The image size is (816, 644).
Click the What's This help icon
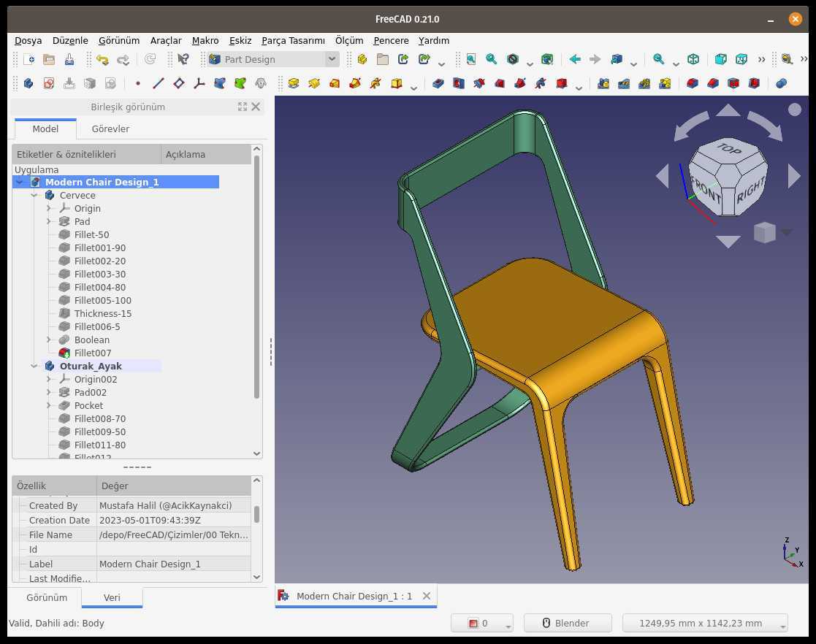coord(183,59)
